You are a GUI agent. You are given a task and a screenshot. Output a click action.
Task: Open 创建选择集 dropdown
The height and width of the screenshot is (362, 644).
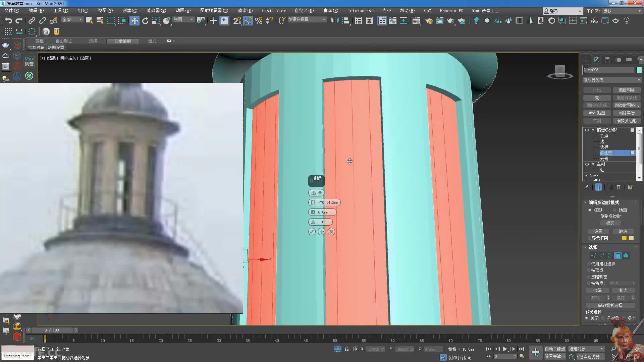(307, 19)
